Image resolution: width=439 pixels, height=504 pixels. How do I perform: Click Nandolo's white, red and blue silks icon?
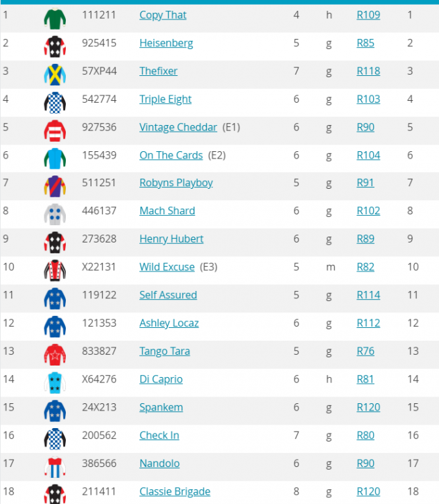(55, 464)
